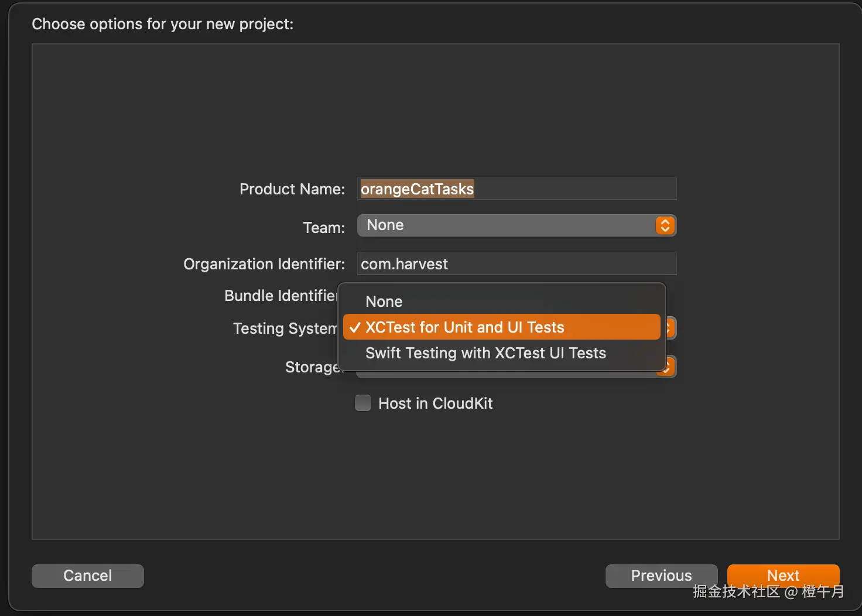Enable the Host in CloudKit checkbox
Image resolution: width=862 pixels, height=616 pixels.
pyautogui.click(x=363, y=403)
